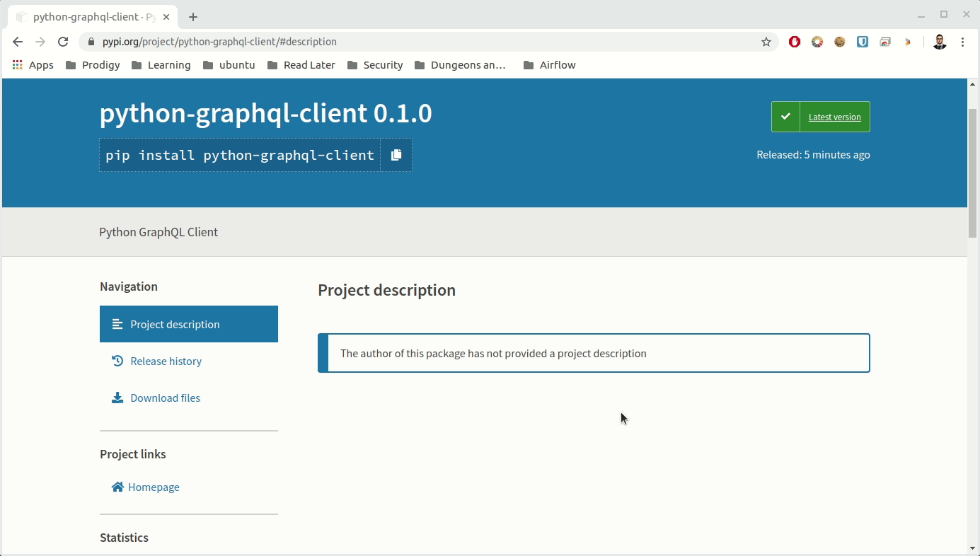
Task: Click the cast-like extension icon
Action: click(x=885, y=42)
